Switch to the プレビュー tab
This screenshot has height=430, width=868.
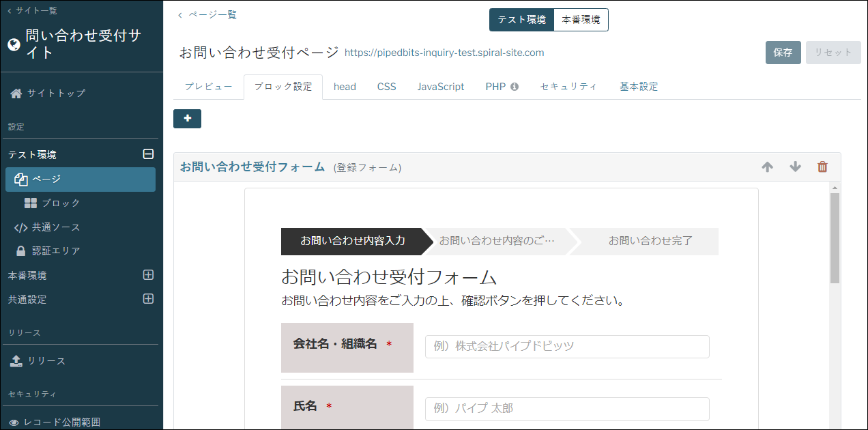(x=208, y=87)
